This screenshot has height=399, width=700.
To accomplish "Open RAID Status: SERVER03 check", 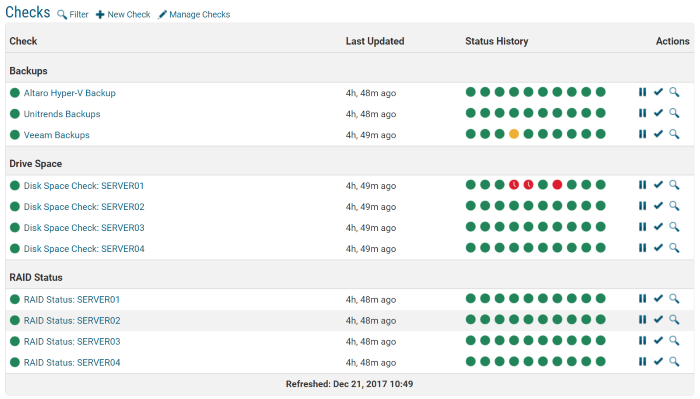I will coord(72,341).
